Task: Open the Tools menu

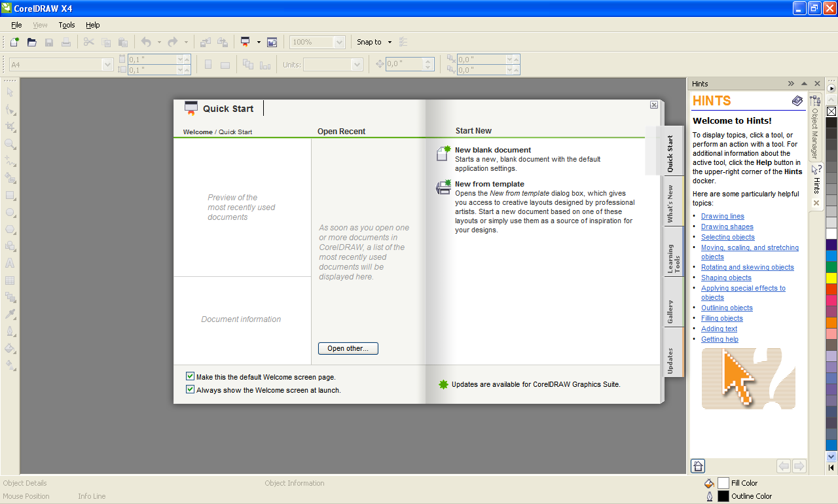Action: point(67,25)
